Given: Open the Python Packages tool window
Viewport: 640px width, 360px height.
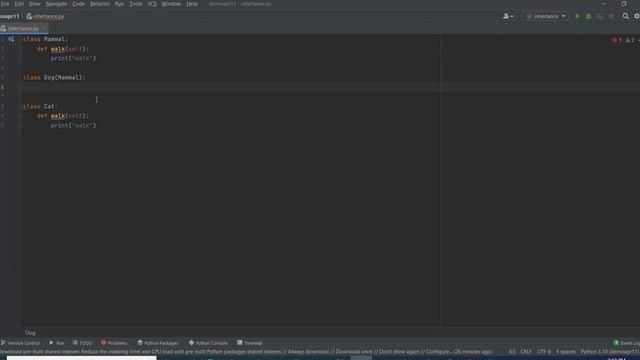Looking at the screenshot, I should tap(158, 343).
